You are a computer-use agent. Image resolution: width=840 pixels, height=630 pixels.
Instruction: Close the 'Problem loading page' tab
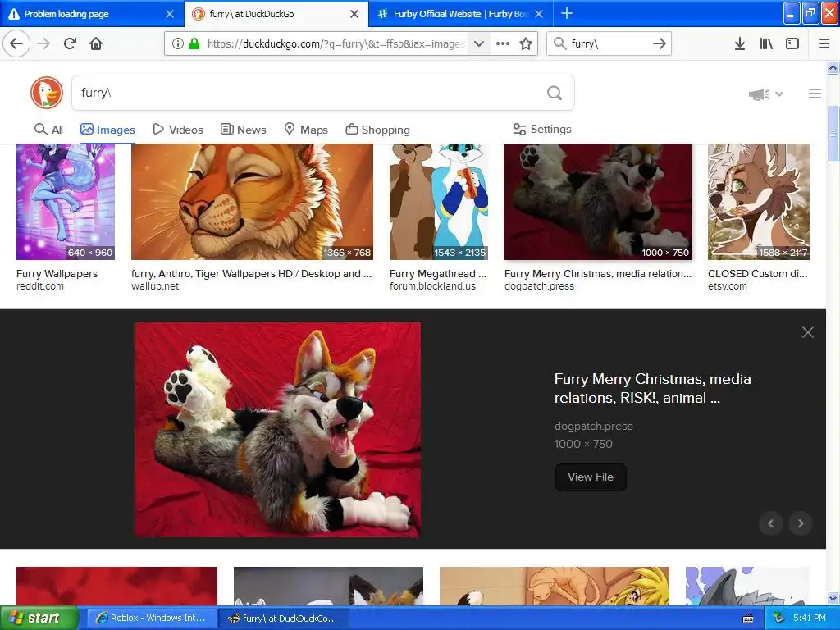[169, 14]
